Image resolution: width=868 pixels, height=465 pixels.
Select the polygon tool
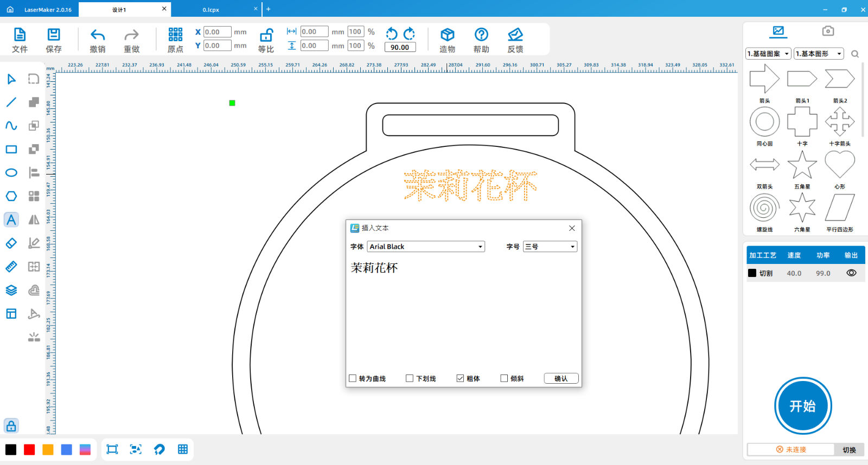(11, 196)
